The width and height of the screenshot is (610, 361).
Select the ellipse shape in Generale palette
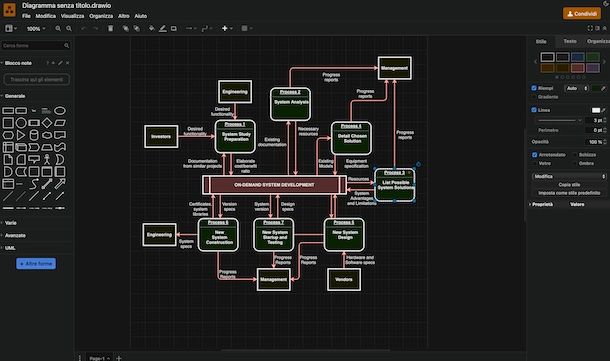(60, 111)
